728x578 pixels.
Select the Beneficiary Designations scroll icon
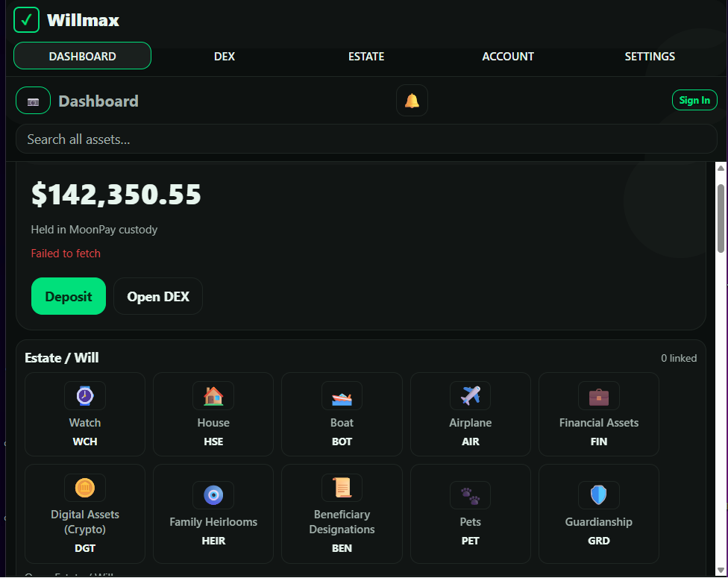click(342, 488)
